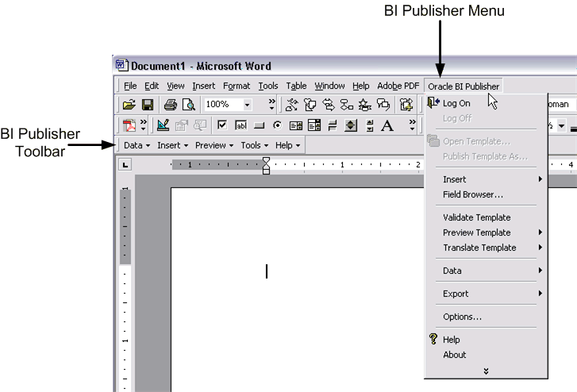Choose Help with the question mark icon
This screenshot has height=392, width=577.
click(x=486, y=340)
